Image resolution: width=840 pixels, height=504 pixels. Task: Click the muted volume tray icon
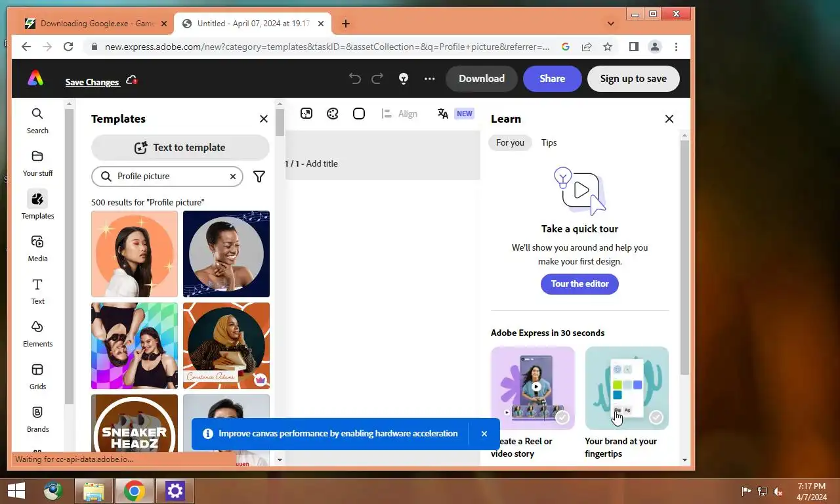[x=778, y=492]
